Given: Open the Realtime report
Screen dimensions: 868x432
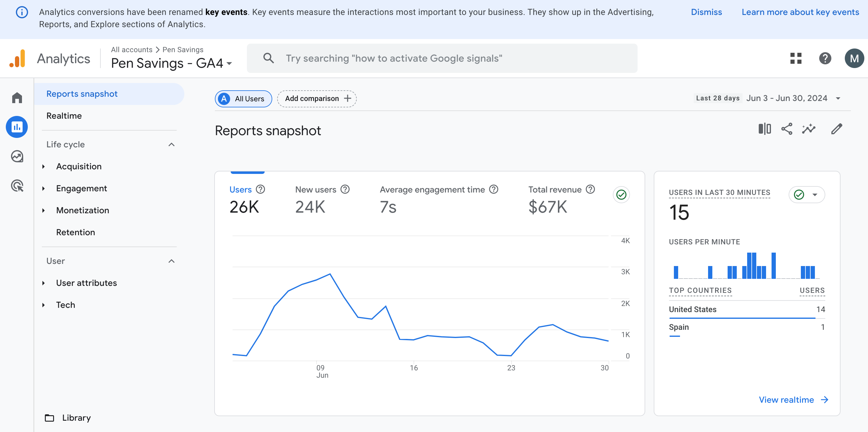Looking at the screenshot, I should (64, 116).
